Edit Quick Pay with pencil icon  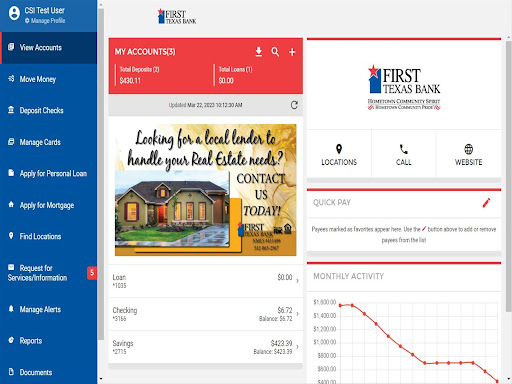tap(486, 202)
